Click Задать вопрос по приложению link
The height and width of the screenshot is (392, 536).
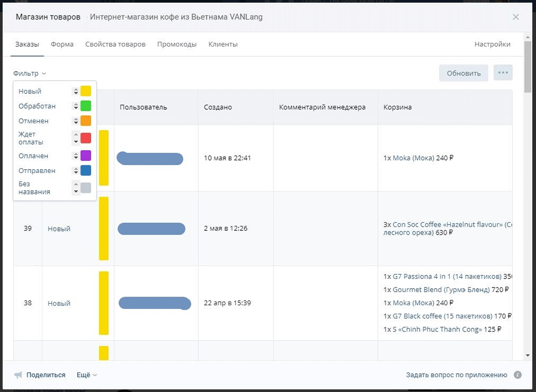point(456,375)
